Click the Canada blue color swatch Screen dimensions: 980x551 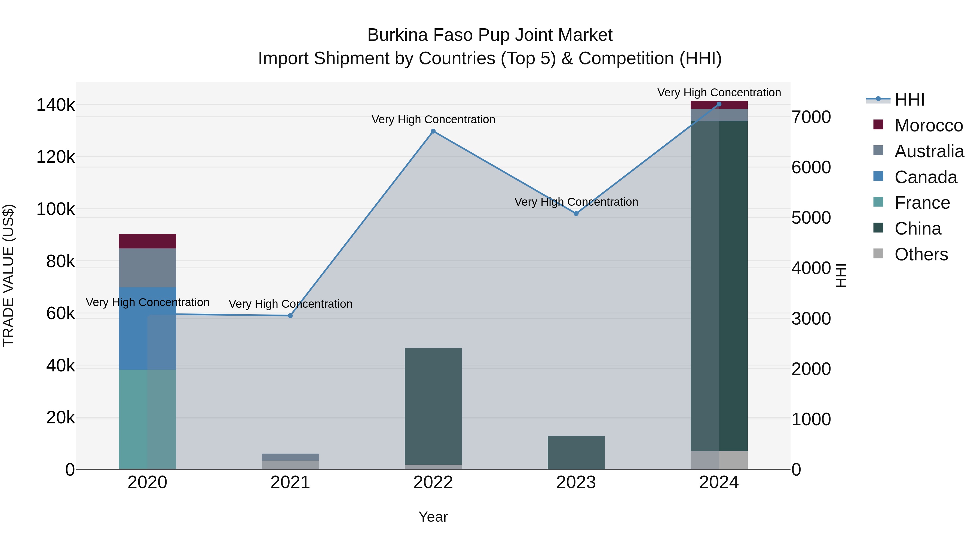pyautogui.click(x=878, y=176)
